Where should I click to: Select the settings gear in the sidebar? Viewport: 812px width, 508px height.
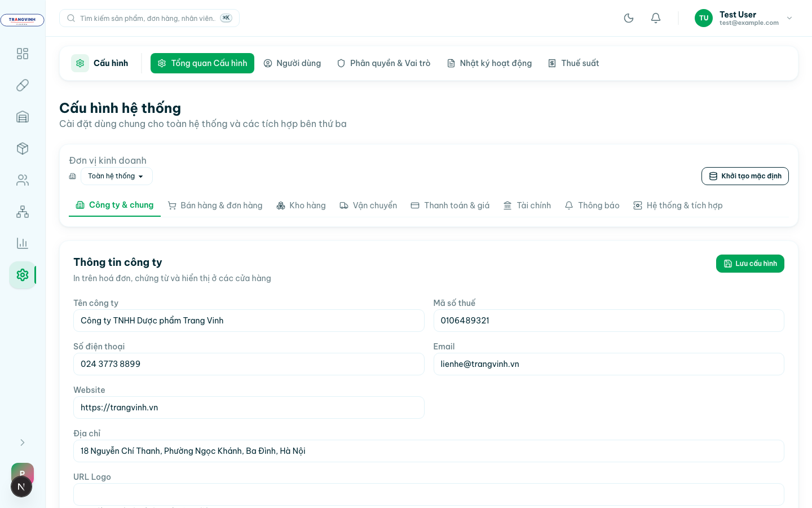click(23, 275)
